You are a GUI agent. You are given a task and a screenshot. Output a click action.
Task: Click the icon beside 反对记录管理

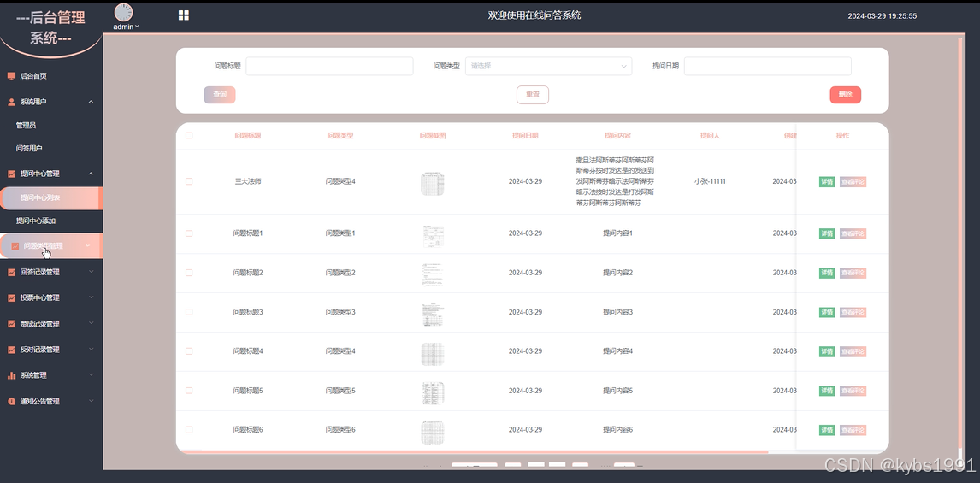pyautogui.click(x=11, y=350)
